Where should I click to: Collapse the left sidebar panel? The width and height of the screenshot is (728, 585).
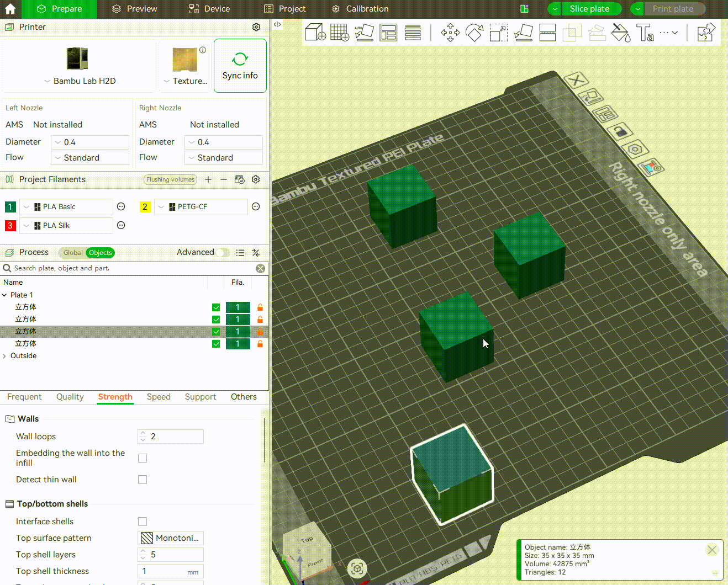[277, 24]
